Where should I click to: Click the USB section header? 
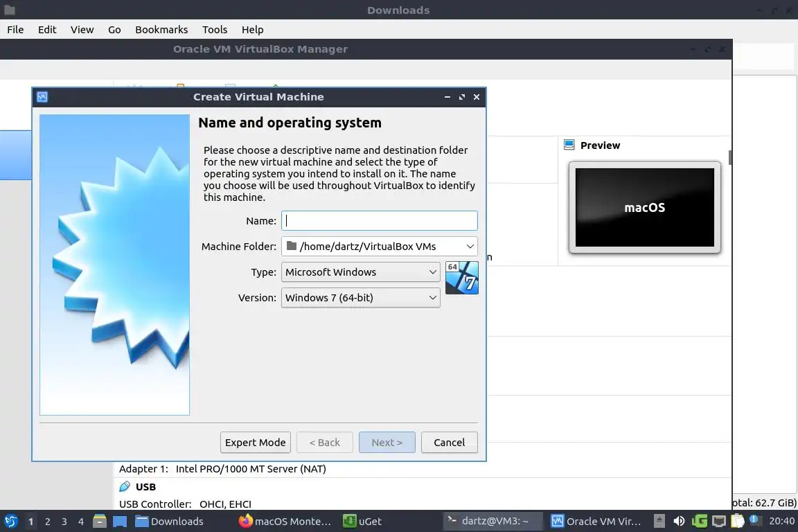[145, 487]
